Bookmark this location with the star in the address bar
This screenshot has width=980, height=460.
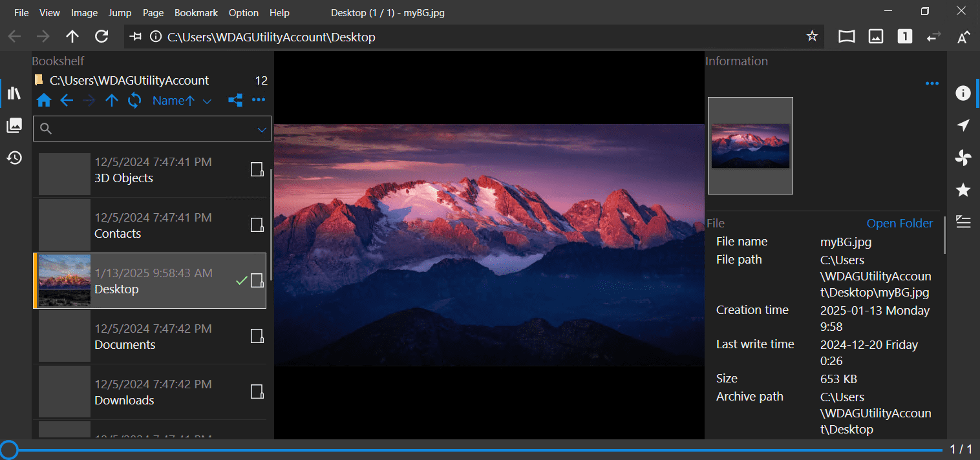pos(812,37)
